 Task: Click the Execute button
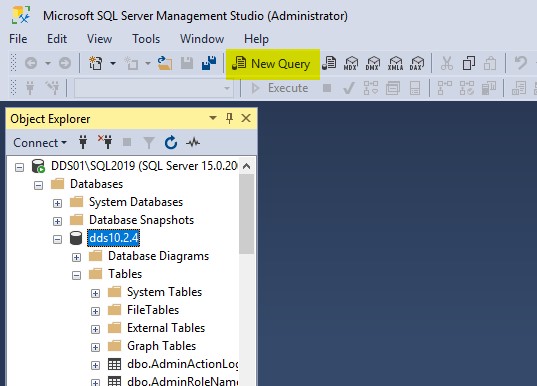pyautogui.click(x=279, y=88)
